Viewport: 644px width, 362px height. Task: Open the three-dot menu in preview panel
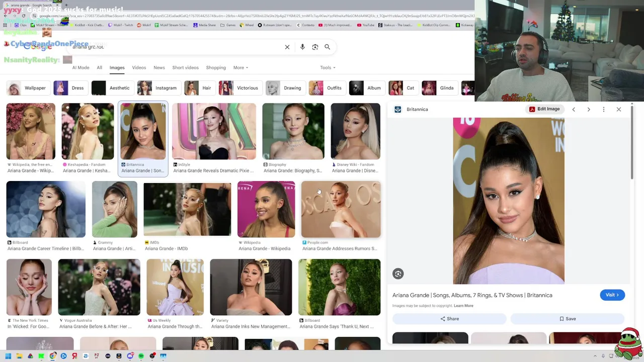pyautogui.click(x=604, y=109)
